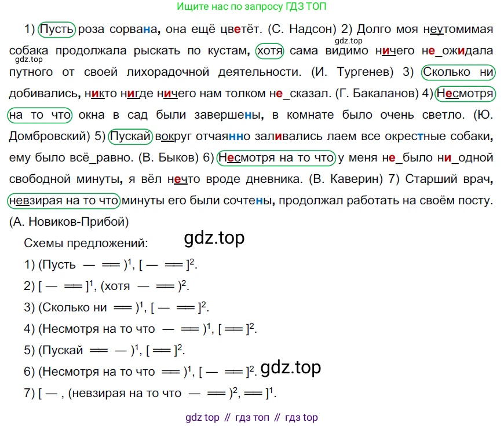Screen dimensions: 504x426
Task: Click the word 'окрестные' in sentence 5
Action: click(x=415, y=137)
